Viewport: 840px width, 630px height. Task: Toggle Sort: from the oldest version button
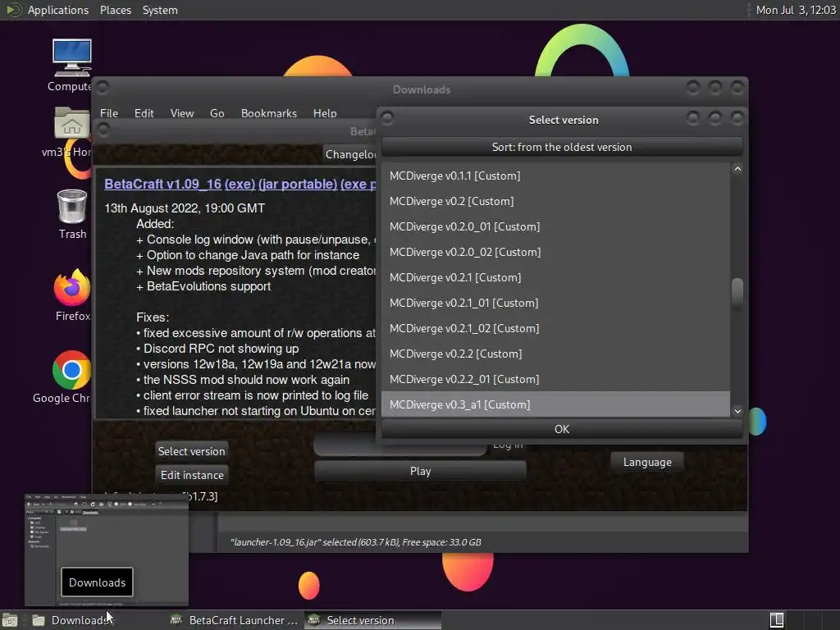(x=561, y=147)
